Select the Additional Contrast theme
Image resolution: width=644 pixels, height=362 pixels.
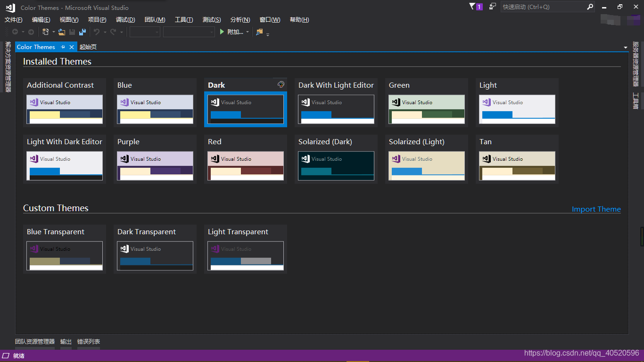(65, 102)
